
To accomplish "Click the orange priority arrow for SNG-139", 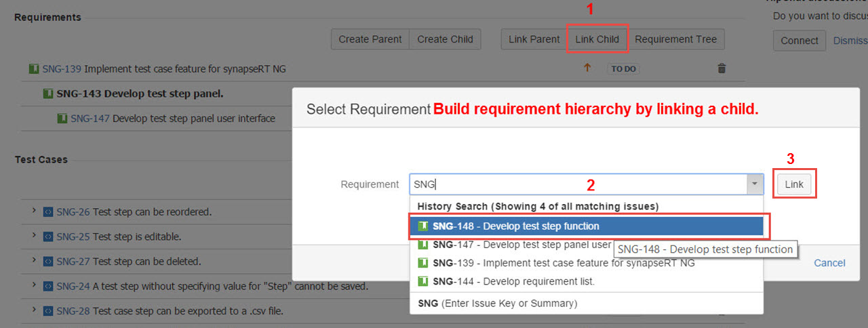I will tap(587, 68).
